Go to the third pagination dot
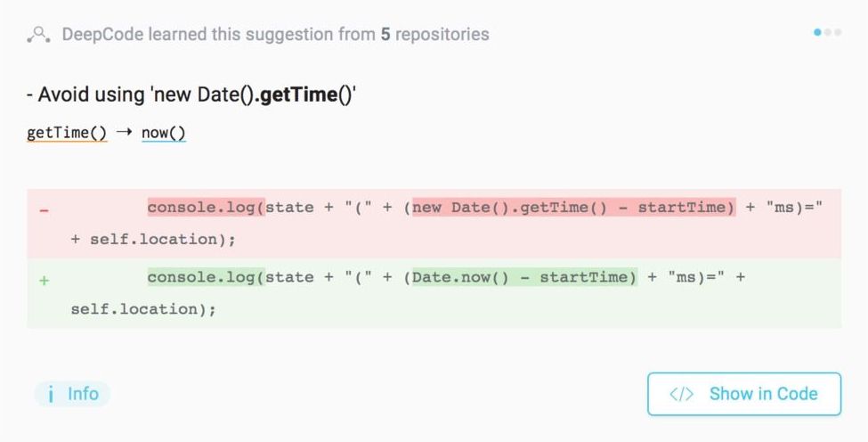 (837, 33)
